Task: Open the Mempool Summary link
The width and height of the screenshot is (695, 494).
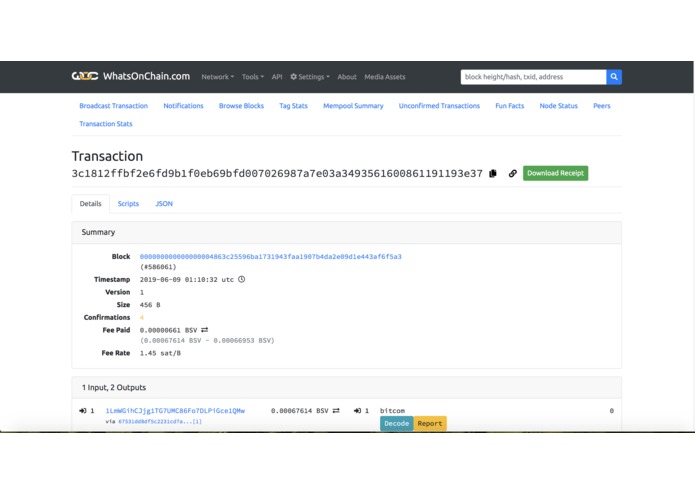Action: (353, 105)
